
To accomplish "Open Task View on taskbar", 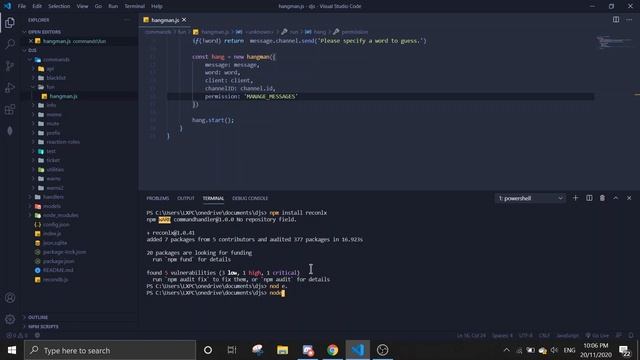I will point(232,350).
